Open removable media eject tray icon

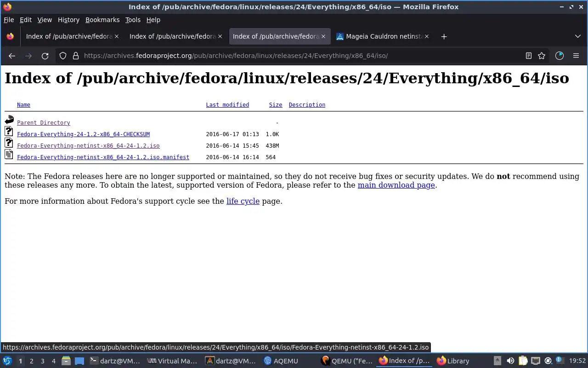pos(498,361)
